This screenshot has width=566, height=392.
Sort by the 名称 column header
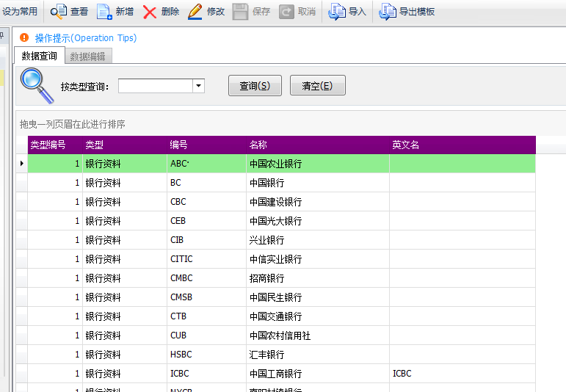(318, 145)
